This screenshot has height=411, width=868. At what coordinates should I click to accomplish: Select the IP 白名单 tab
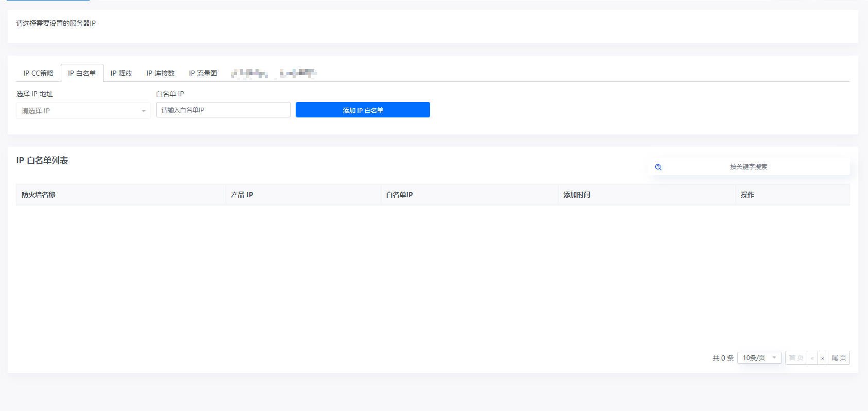(x=82, y=73)
